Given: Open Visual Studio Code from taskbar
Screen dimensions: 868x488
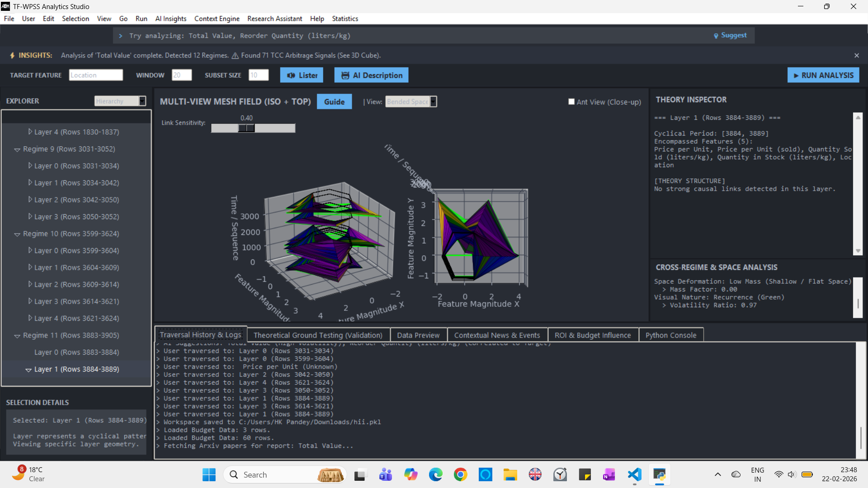Looking at the screenshot, I should coord(635,474).
